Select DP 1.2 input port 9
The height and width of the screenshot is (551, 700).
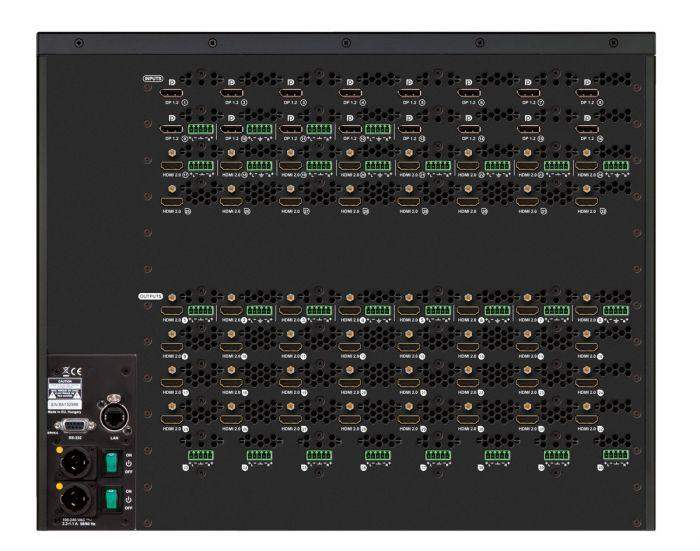tap(171, 129)
